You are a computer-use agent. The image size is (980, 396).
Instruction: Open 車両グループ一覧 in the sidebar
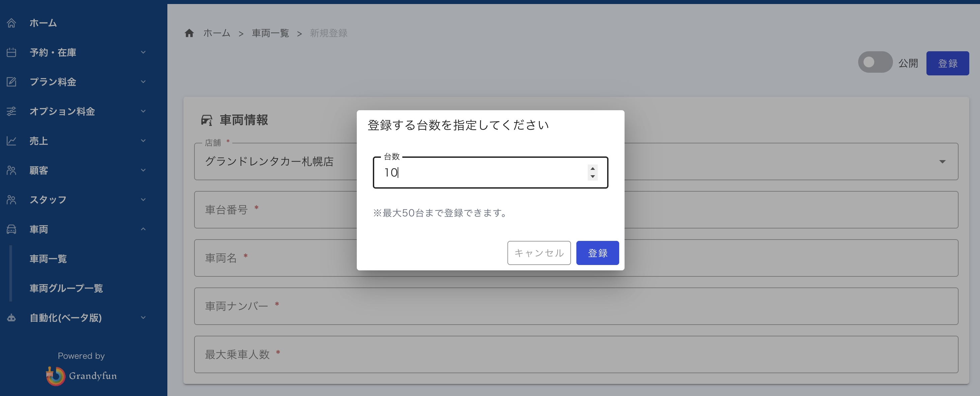(x=66, y=288)
